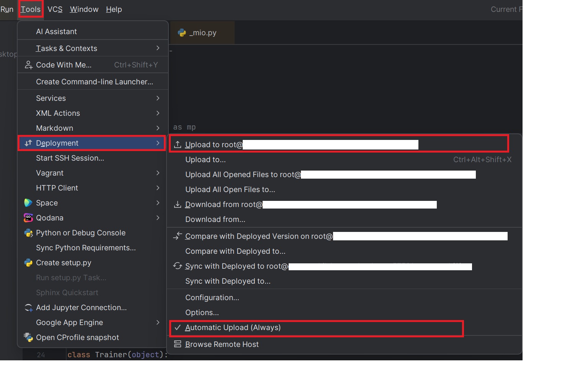Click the Create setup.py Python icon

pyautogui.click(x=28, y=263)
